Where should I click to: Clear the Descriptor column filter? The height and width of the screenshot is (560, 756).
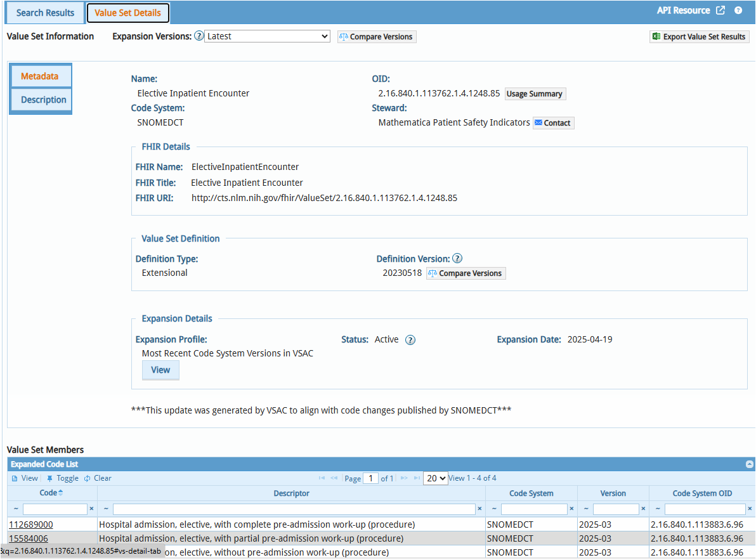pos(479,509)
